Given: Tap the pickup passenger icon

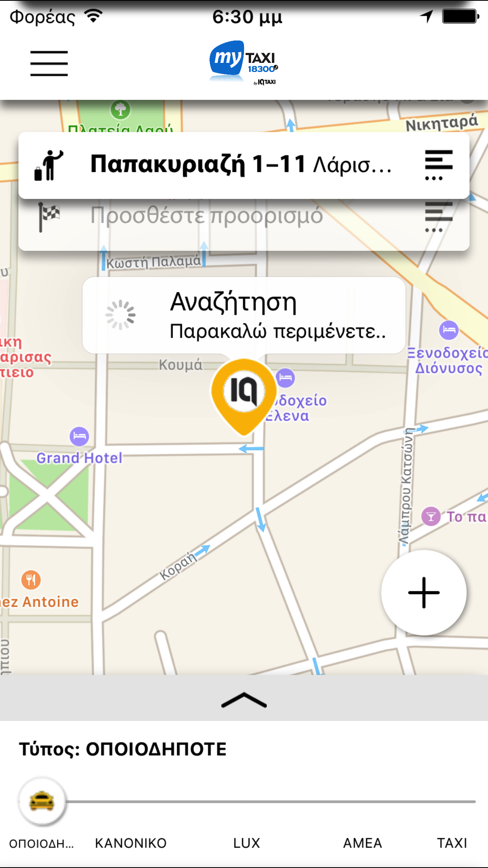Looking at the screenshot, I should pyautogui.click(x=49, y=165).
